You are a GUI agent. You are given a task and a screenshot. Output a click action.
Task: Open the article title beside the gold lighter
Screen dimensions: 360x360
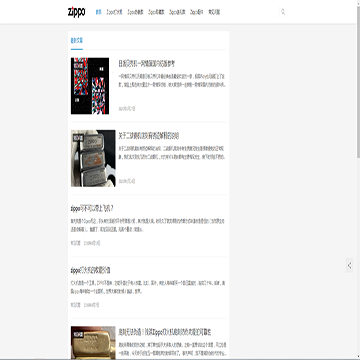coord(165,332)
